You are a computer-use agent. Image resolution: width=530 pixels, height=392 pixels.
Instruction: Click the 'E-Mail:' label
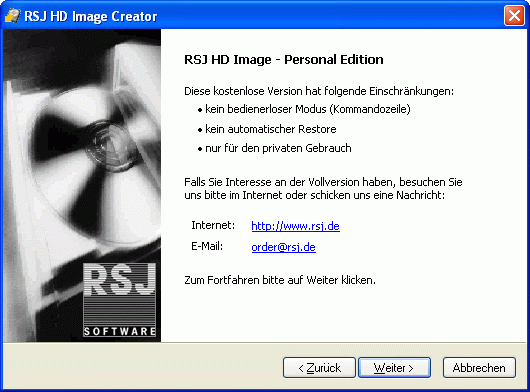pos(207,246)
